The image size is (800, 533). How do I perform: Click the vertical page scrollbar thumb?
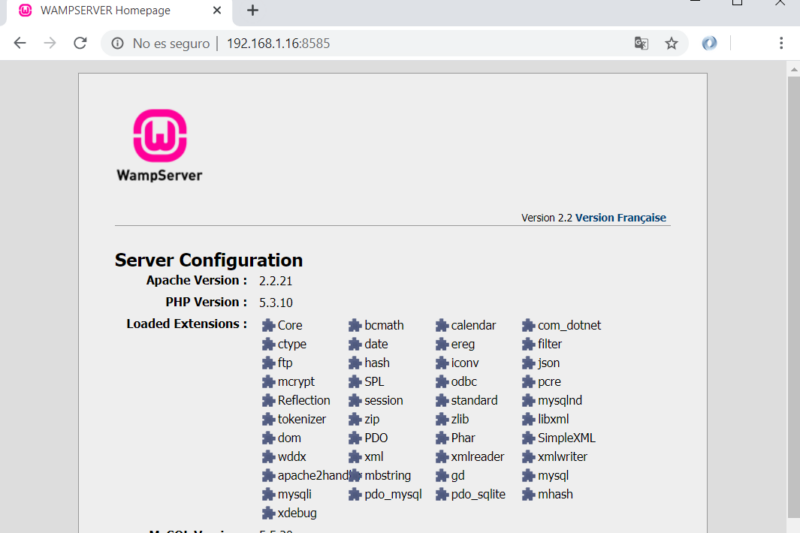pos(794,296)
